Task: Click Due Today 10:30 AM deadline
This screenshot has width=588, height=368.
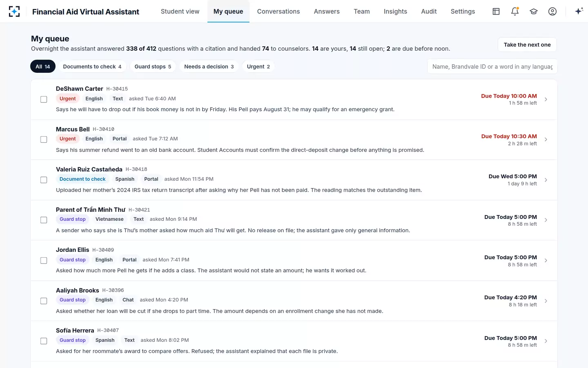Action: (509, 136)
